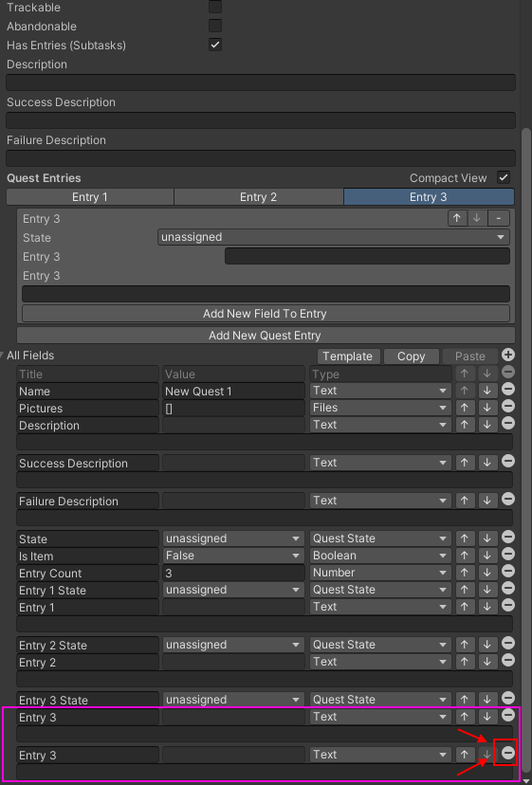Screen dimensions: 532x785
Task: Uncheck Has Entries (Subtasks)
Action: [215, 45]
